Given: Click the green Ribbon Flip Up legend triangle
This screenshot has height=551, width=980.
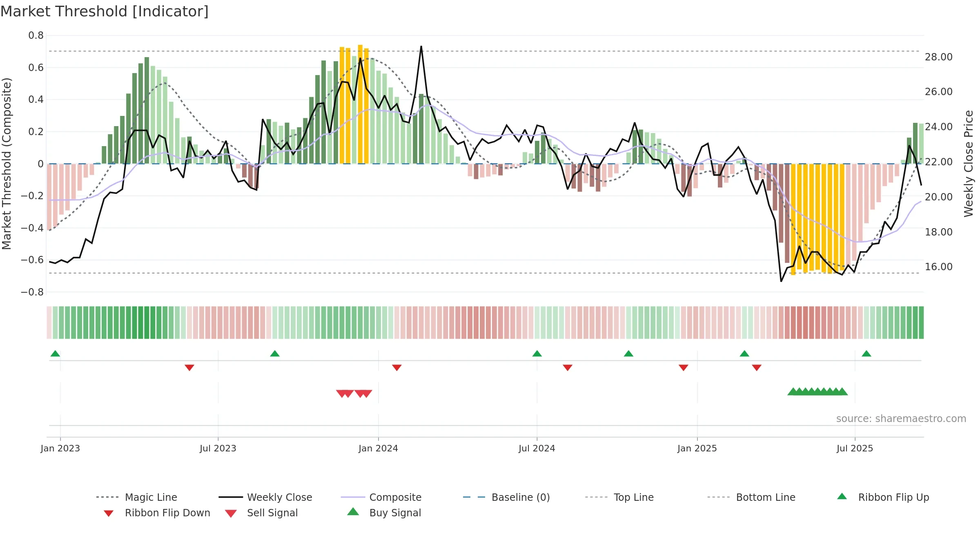Looking at the screenshot, I should pyautogui.click(x=842, y=496).
